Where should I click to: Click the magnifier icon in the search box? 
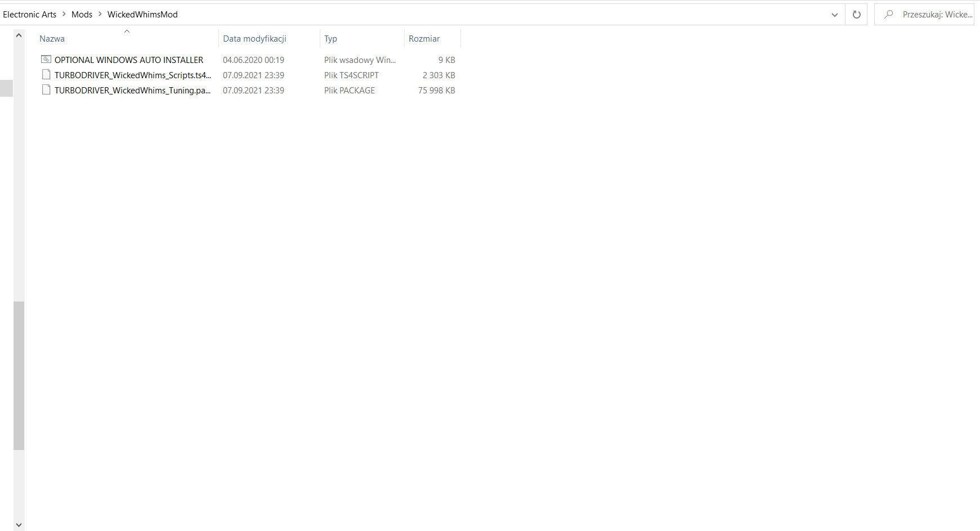[889, 15]
